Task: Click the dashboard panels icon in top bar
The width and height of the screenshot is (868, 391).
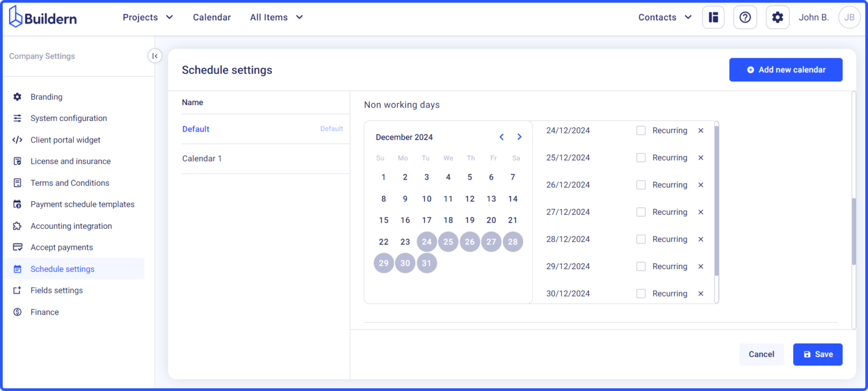Action: click(713, 17)
